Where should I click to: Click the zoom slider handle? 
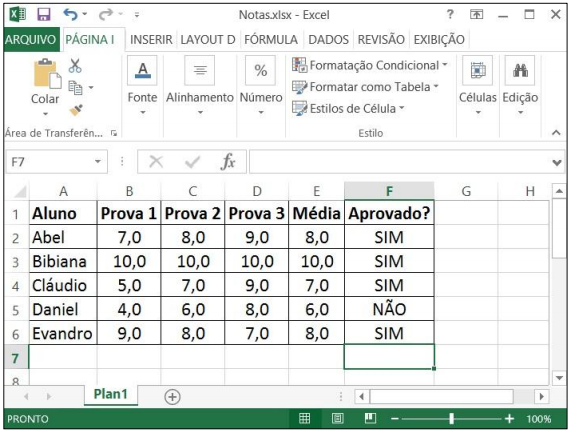click(451, 419)
